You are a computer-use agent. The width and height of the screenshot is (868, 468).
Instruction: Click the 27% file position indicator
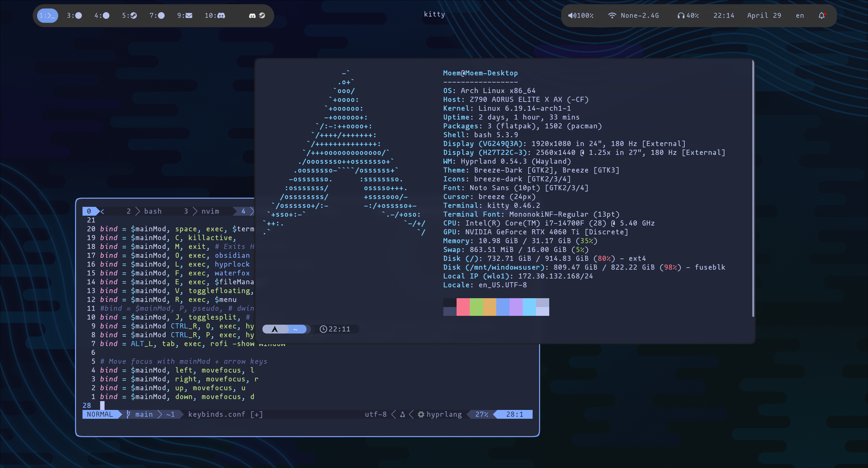point(482,414)
